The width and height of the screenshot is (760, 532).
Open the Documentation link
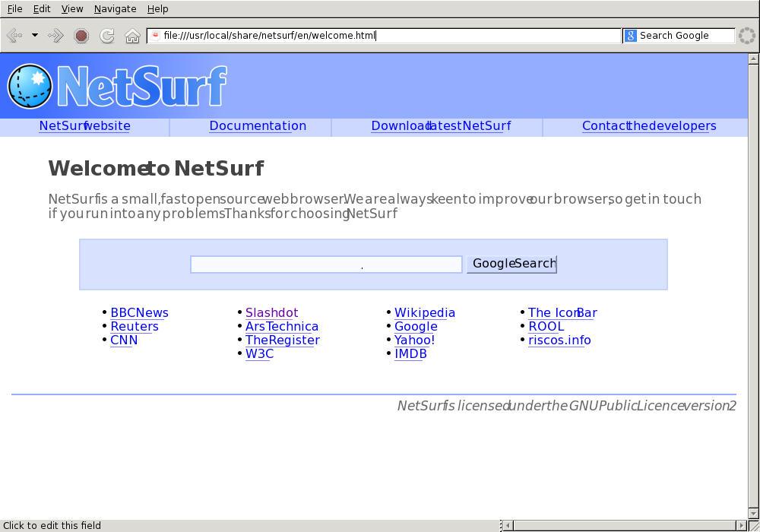pos(258,126)
